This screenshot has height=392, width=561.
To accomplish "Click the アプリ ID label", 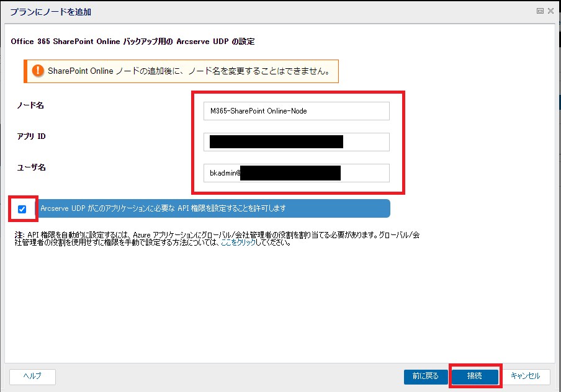I will coord(32,136).
